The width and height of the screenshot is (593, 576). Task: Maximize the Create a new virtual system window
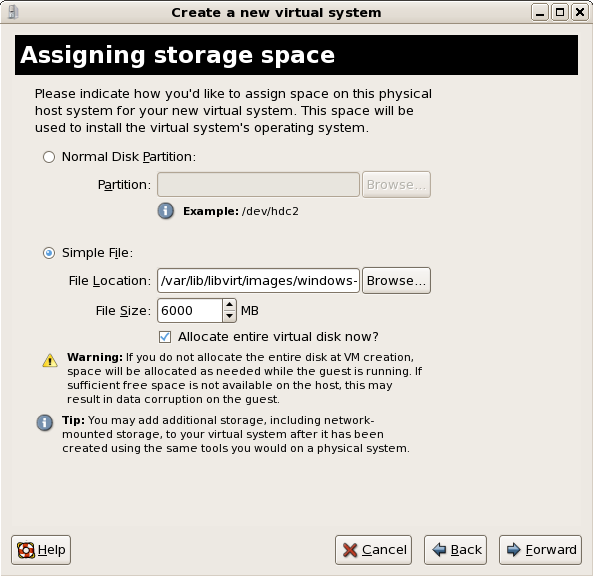[560, 12]
